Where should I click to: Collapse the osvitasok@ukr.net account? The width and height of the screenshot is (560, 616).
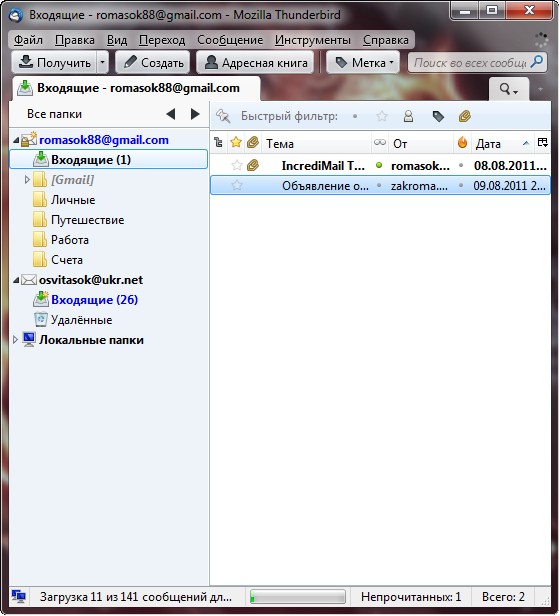coord(16,280)
